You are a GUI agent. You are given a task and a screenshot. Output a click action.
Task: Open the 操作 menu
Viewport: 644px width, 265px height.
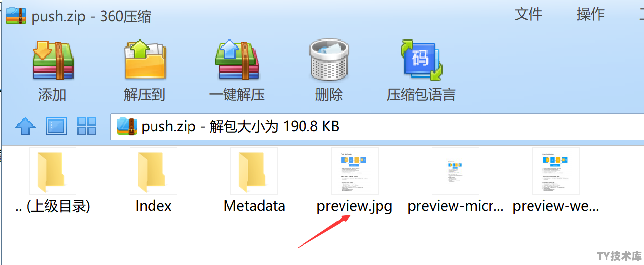(x=590, y=14)
